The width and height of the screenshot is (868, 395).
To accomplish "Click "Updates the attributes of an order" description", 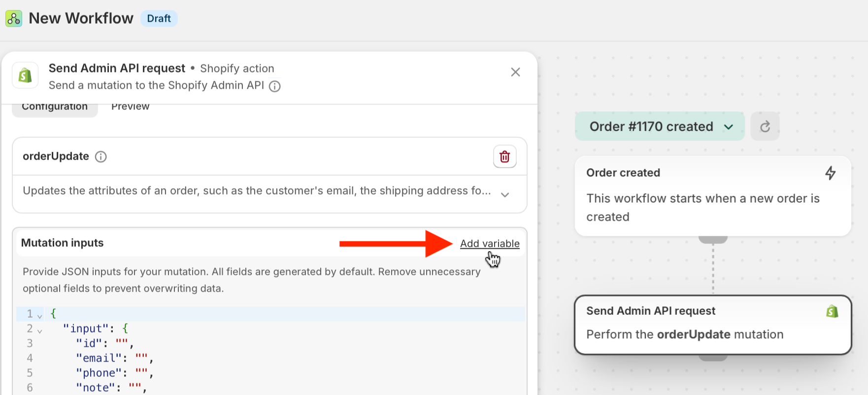I will click(x=257, y=191).
